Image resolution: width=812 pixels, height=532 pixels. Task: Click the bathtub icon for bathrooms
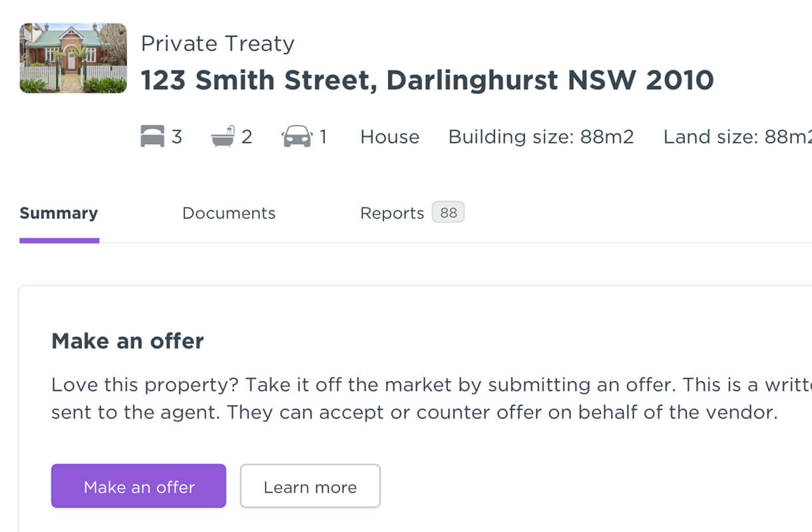223,136
